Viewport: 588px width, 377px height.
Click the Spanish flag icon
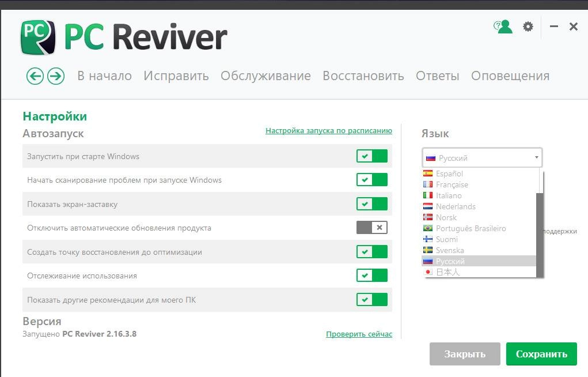pyautogui.click(x=428, y=174)
